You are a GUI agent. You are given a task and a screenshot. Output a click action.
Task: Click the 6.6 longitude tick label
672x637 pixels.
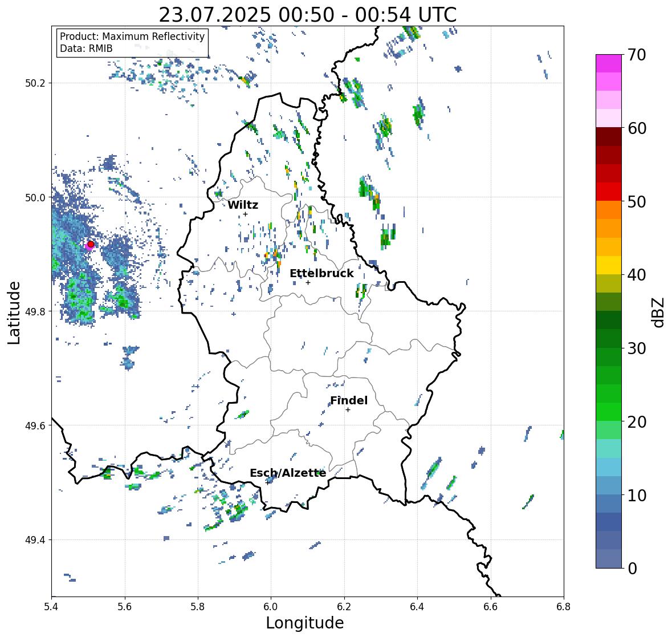tap(491, 607)
